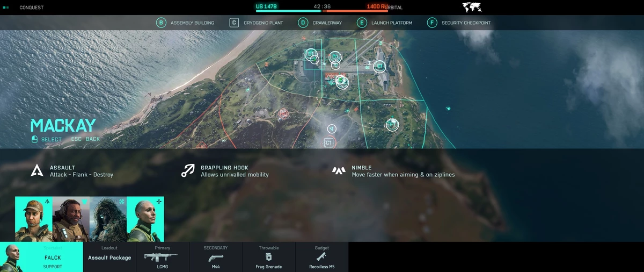Open the Gadget Recoilless M5 slot
This screenshot has width=644, height=272.
click(322, 257)
